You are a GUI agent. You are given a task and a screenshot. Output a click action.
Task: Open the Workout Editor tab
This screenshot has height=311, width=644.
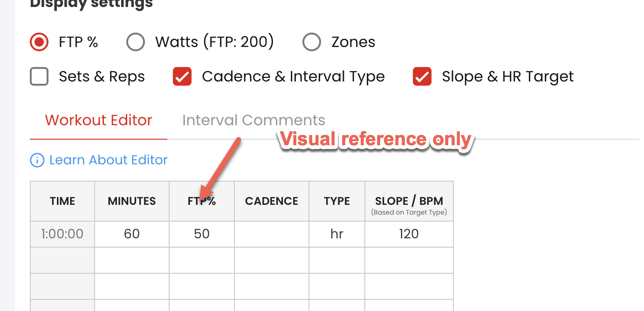tap(98, 120)
